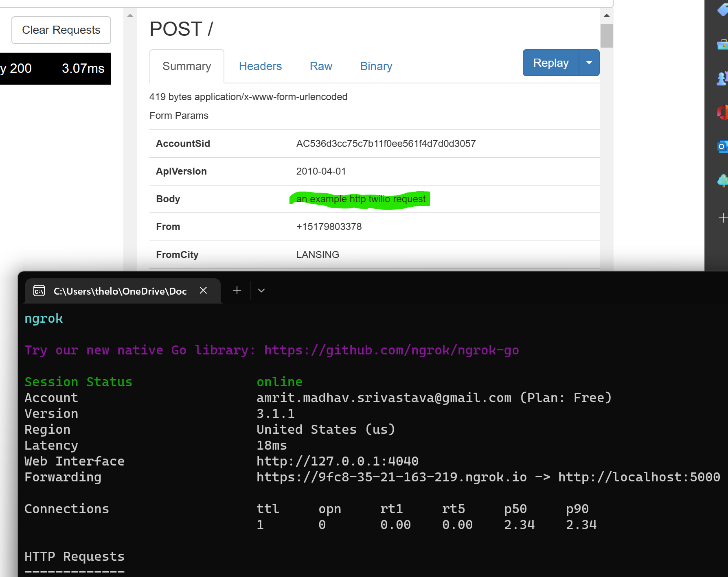Click the Web Interface URL http://127.0.0.1:4040
This screenshot has height=577, width=728.
click(338, 461)
